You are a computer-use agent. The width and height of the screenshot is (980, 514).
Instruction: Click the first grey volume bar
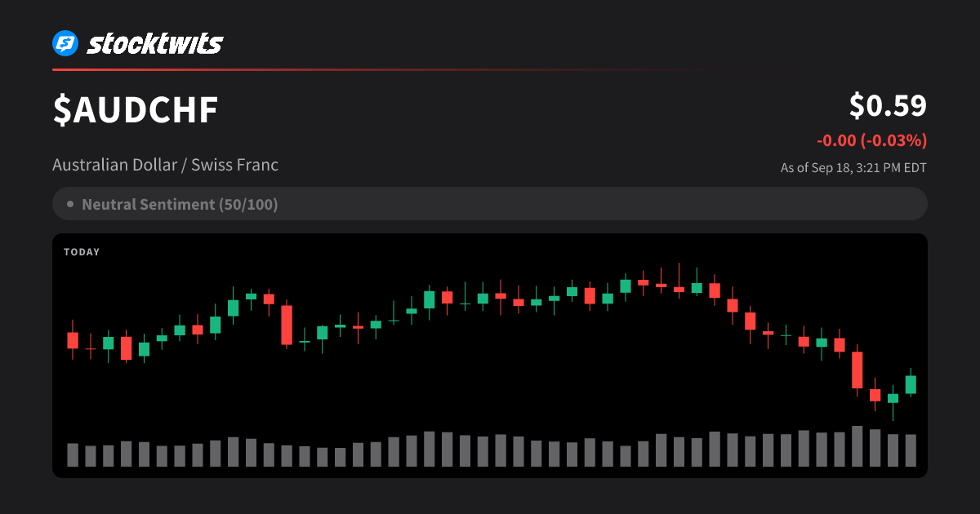click(73, 455)
